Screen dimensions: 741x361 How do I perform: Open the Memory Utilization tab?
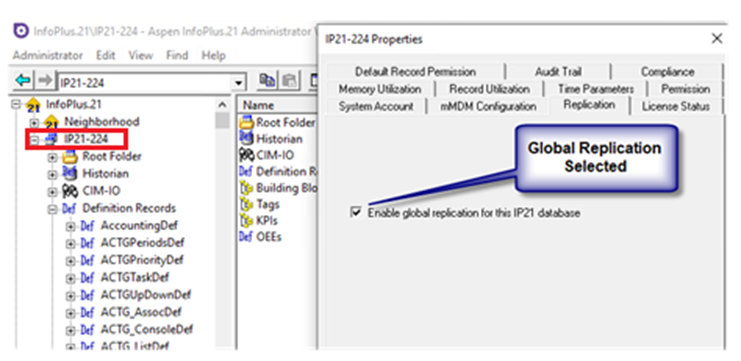379,89
